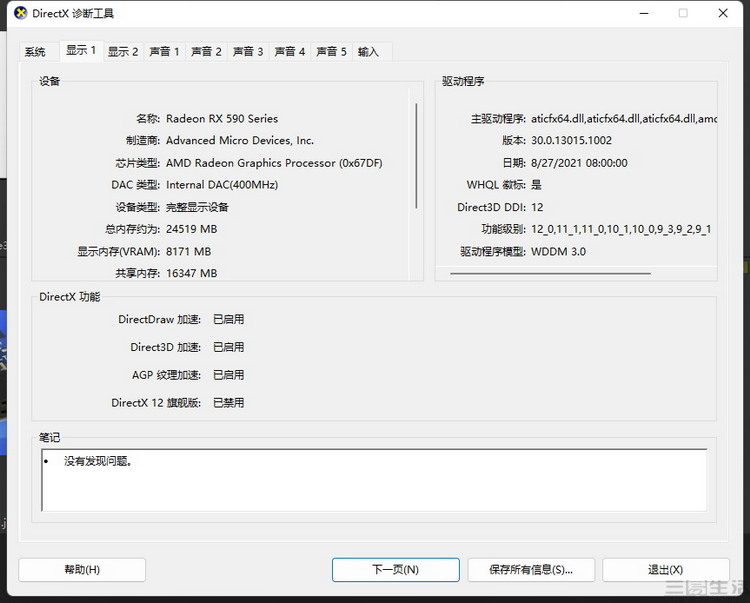Click the shared memory 16347 MB value
The height and width of the screenshot is (603, 750).
191,273
